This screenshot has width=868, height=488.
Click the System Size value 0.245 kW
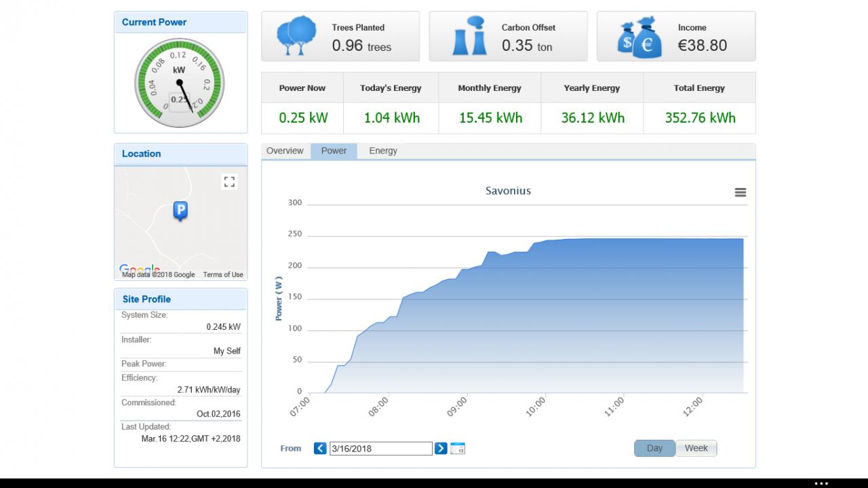pyautogui.click(x=223, y=326)
